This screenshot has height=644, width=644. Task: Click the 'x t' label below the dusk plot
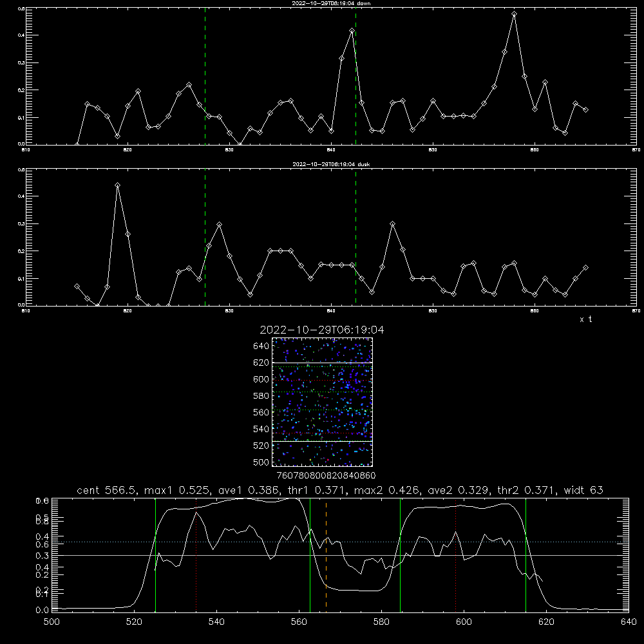click(586, 319)
